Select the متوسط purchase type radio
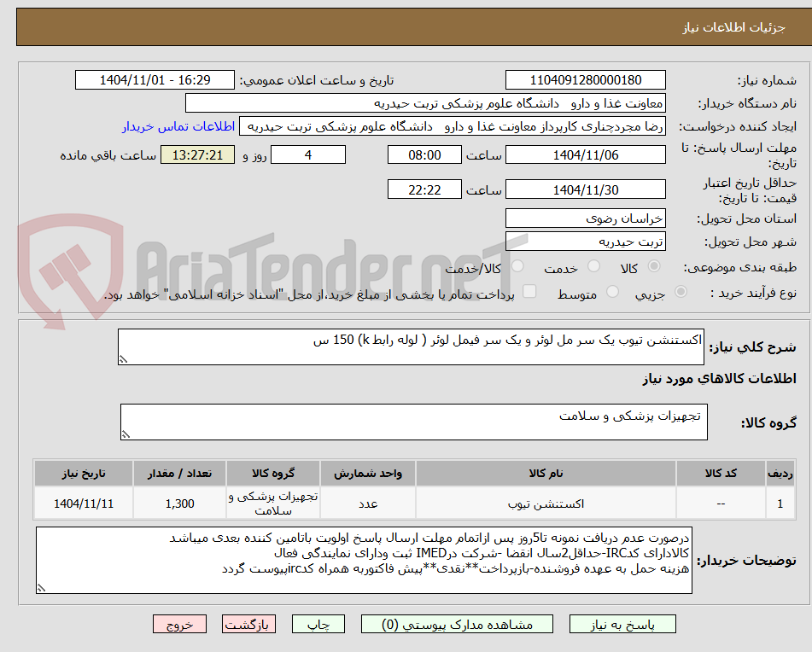This screenshot has height=652, width=812. [612, 292]
